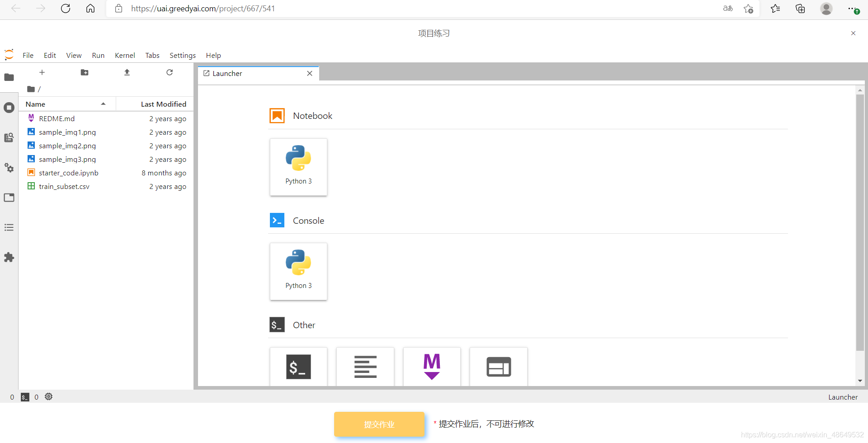Click the translate page icon

[x=728, y=9]
